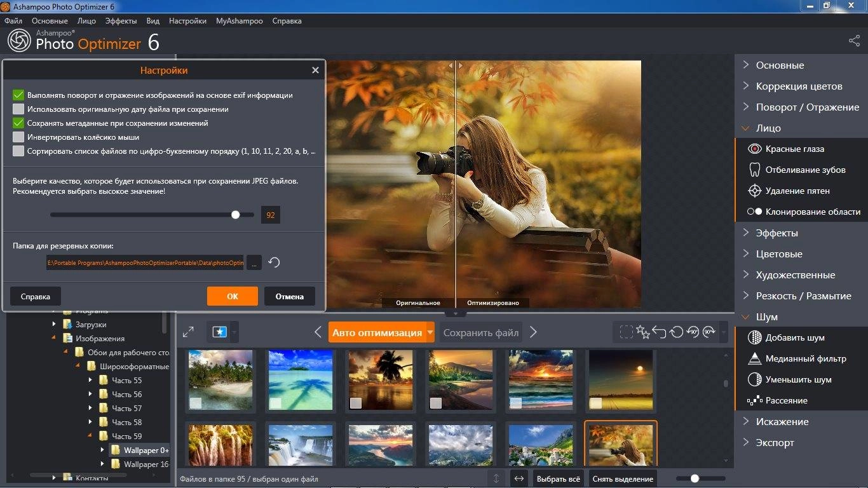Image resolution: width=868 pixels, height=488 pixels.
Task: Open the Авто оптимизация dropdown arrow
Action: click(430, 332)
